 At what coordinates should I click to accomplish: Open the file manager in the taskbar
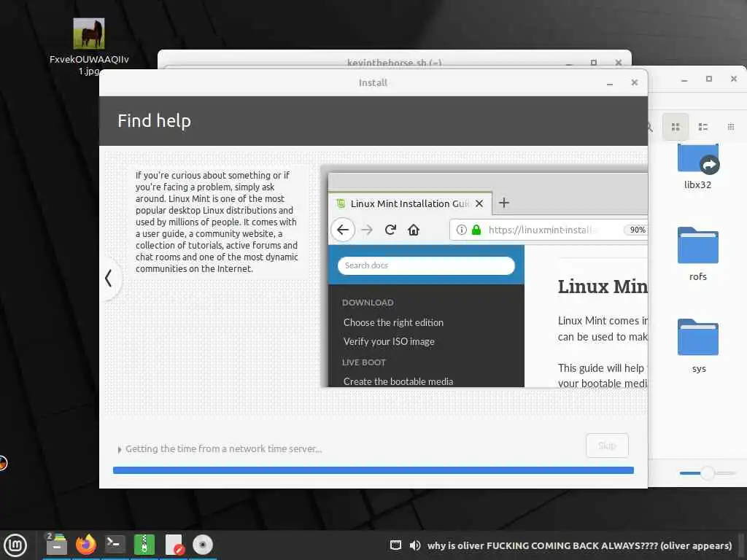click(x=56, y=544)
